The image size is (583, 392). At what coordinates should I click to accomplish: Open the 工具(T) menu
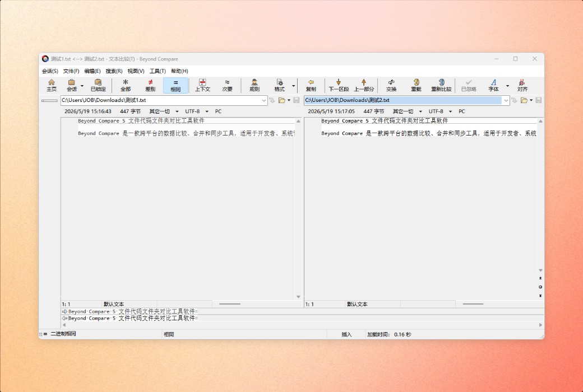pyautogui.click(x=158, y=71)
